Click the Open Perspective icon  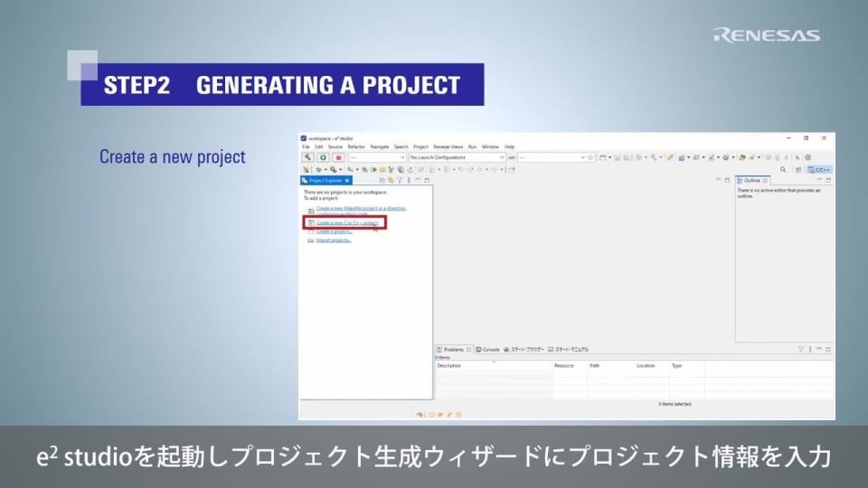coord(798,170)
